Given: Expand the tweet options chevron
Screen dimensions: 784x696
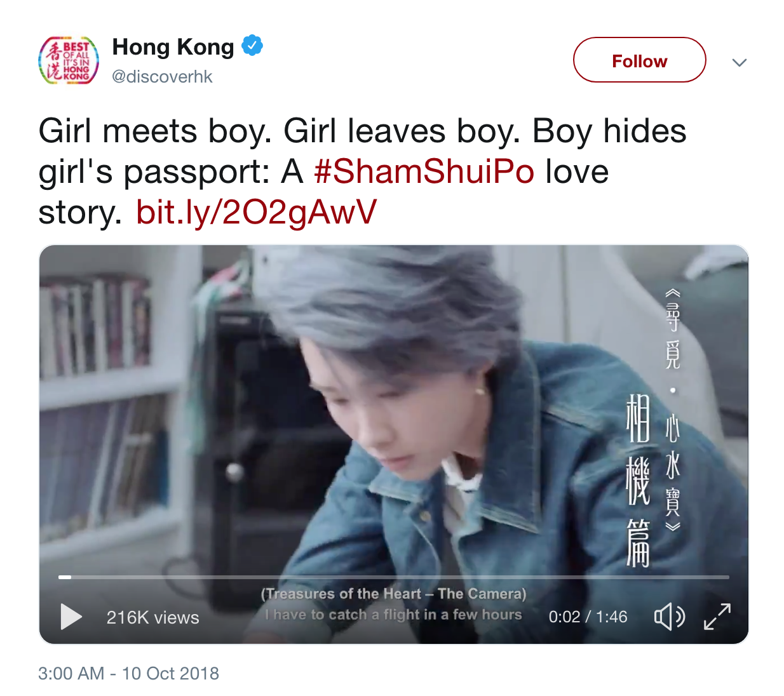Looking at the screenshot, I should (739, 62).
